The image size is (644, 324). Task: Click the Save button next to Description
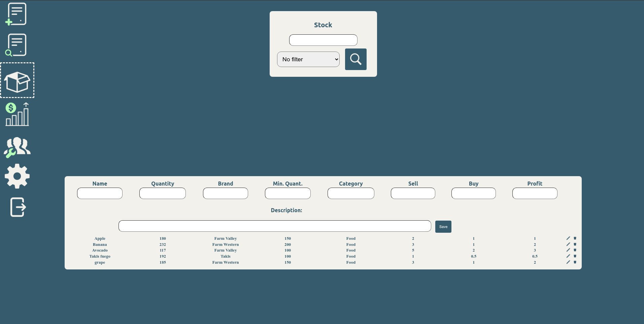pyautogui.click(x=443, y=226)
